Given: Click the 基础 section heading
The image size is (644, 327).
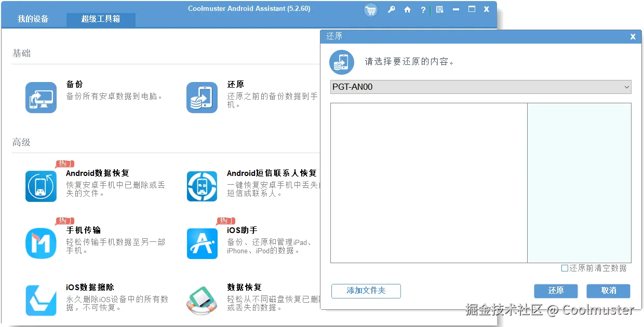Looking at the screenshot, I should point(21,53).
